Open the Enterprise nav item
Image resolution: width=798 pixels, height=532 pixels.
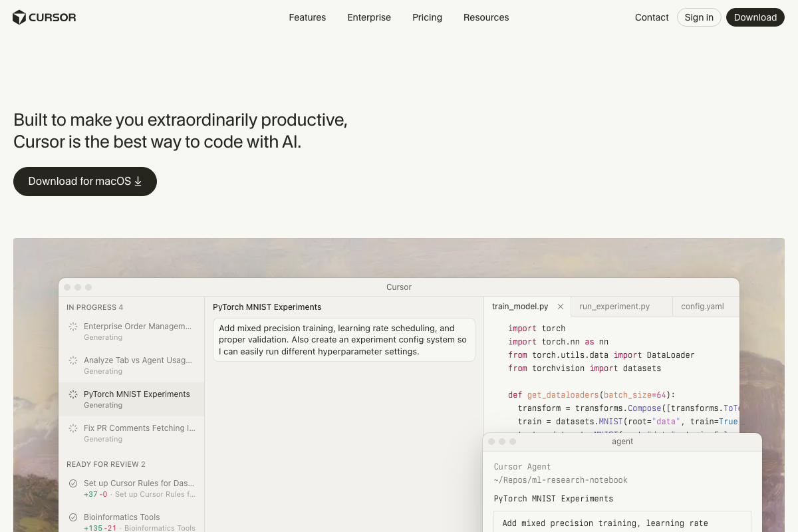(369, 17)
